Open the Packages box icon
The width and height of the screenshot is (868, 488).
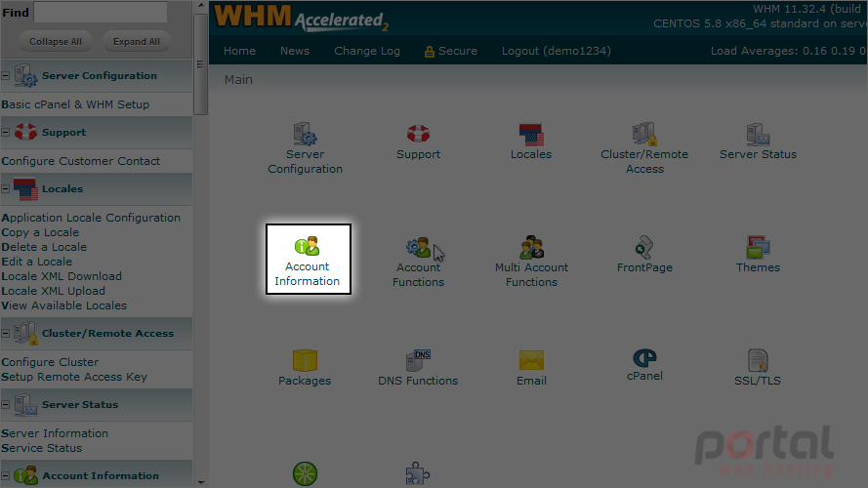[305, 360]
